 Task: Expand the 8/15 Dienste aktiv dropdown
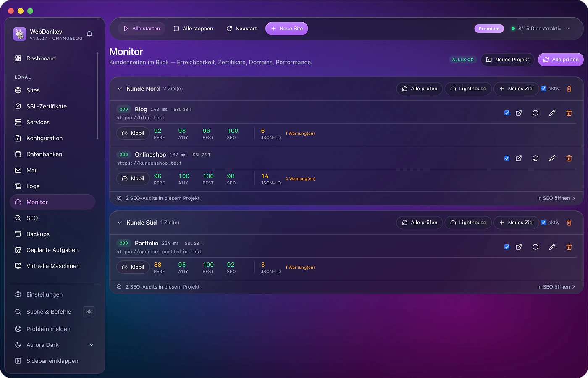[541, 29]
